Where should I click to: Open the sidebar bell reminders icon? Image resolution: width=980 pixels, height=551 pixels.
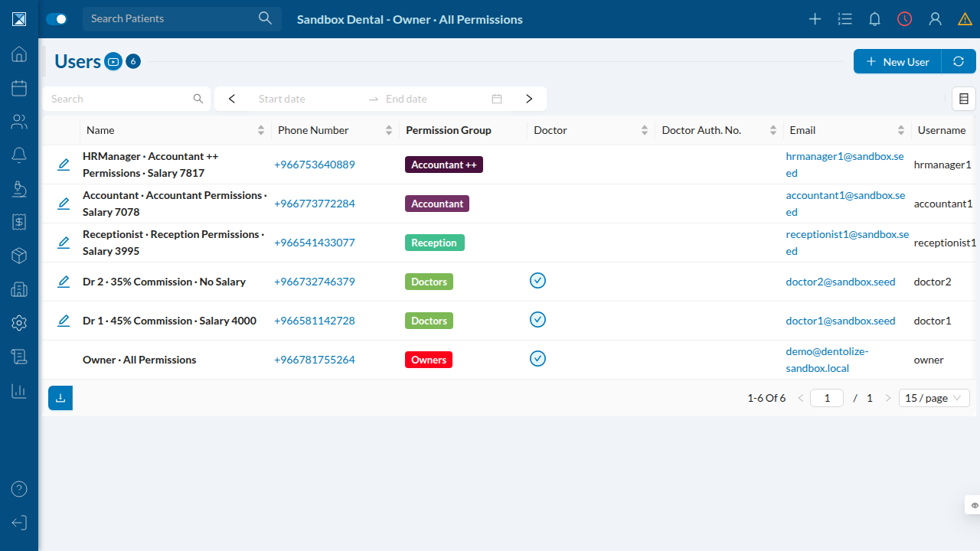(x=19, y=155)
